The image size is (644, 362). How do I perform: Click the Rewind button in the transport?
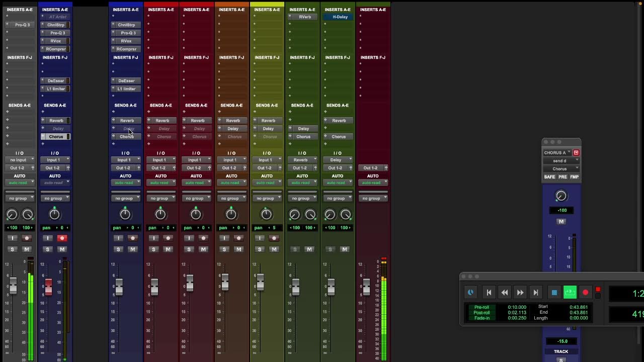pos(504,293)
